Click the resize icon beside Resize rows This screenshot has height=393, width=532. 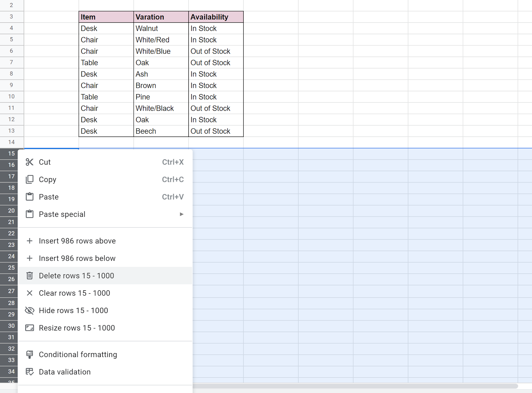(30, 328)
